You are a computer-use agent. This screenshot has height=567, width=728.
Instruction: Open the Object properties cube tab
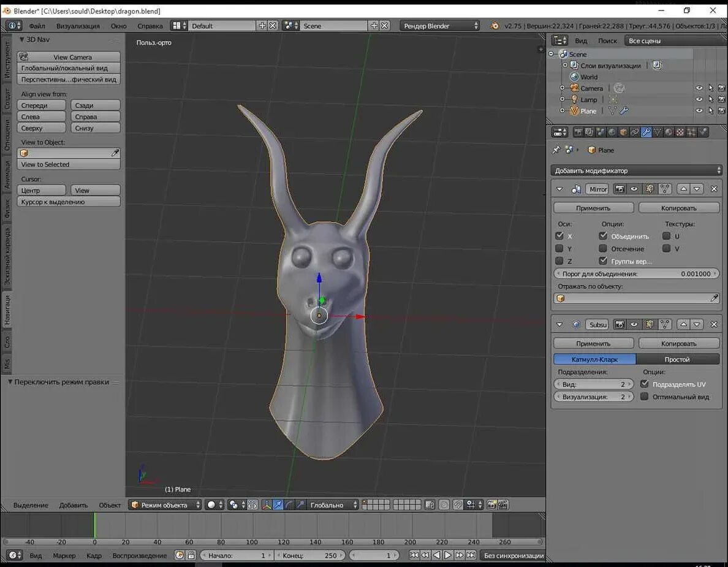tap(623, 132)
